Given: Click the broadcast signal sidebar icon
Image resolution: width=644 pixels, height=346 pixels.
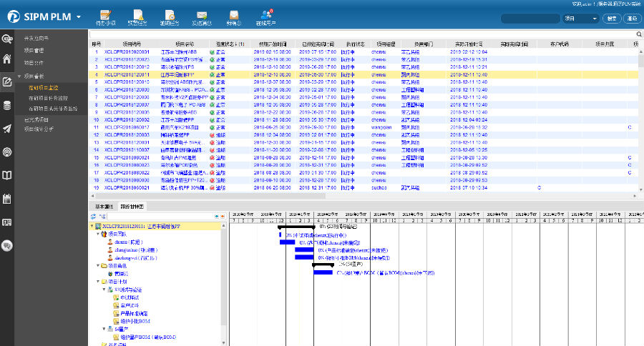Looking at the screenshot, I should (x=7, y=152).
